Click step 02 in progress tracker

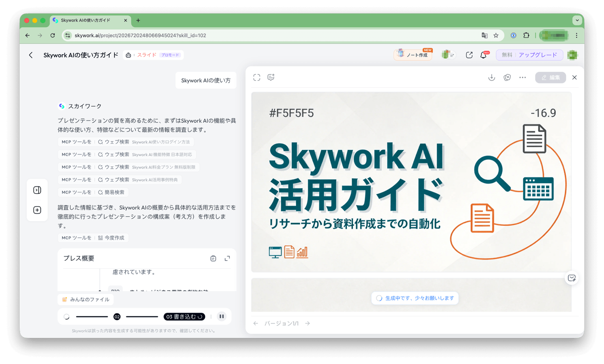point(117,317)
